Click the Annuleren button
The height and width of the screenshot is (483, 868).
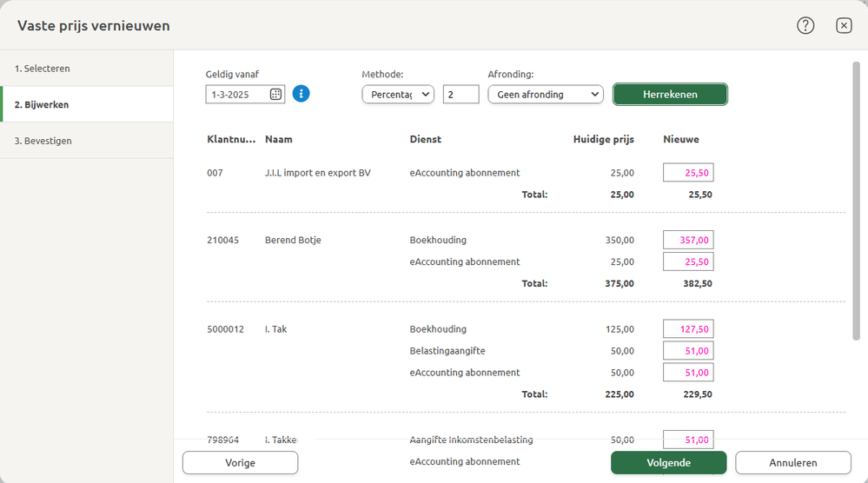point(793,463)
